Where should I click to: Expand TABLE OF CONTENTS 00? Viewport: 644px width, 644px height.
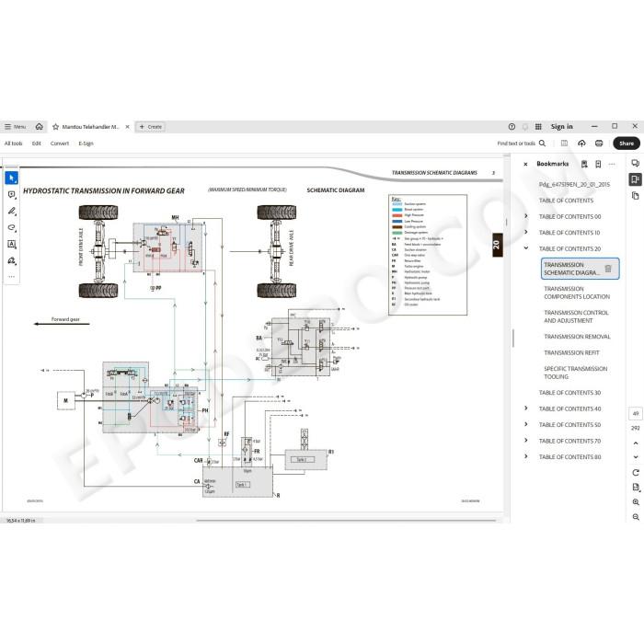click(526, 216)
